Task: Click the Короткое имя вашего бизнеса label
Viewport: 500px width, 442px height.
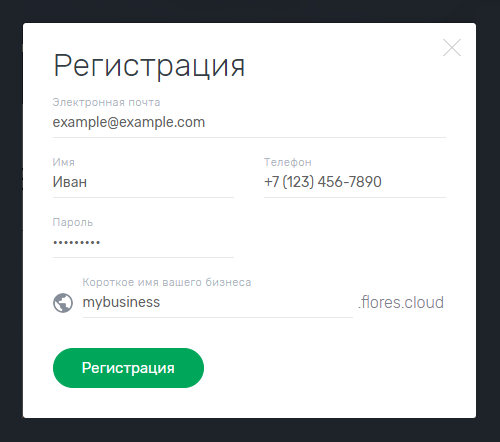Action: [x=167, y=282]
